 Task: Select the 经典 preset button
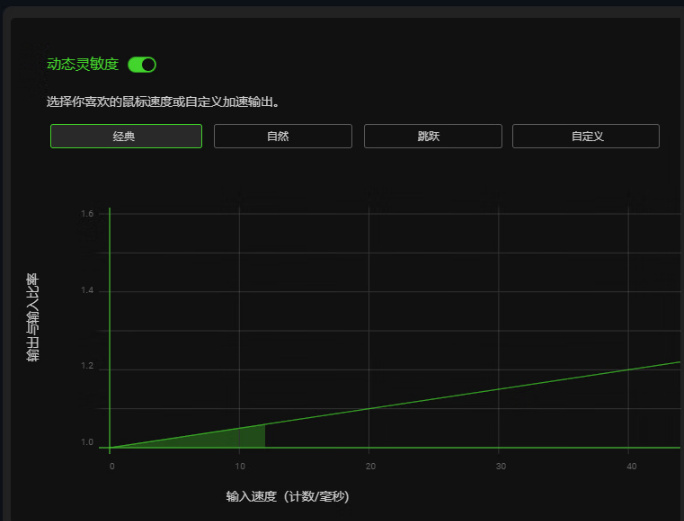point(126,136)
